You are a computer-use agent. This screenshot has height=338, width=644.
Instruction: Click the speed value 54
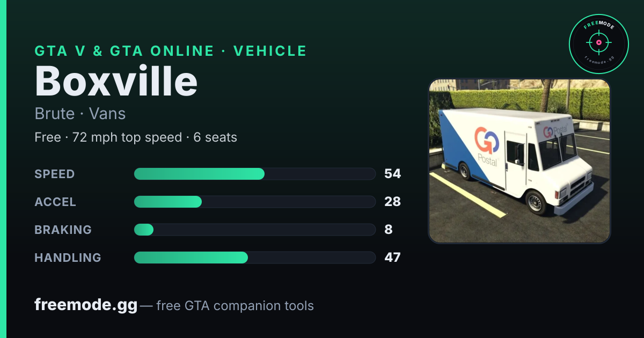[x=392, y=174]
